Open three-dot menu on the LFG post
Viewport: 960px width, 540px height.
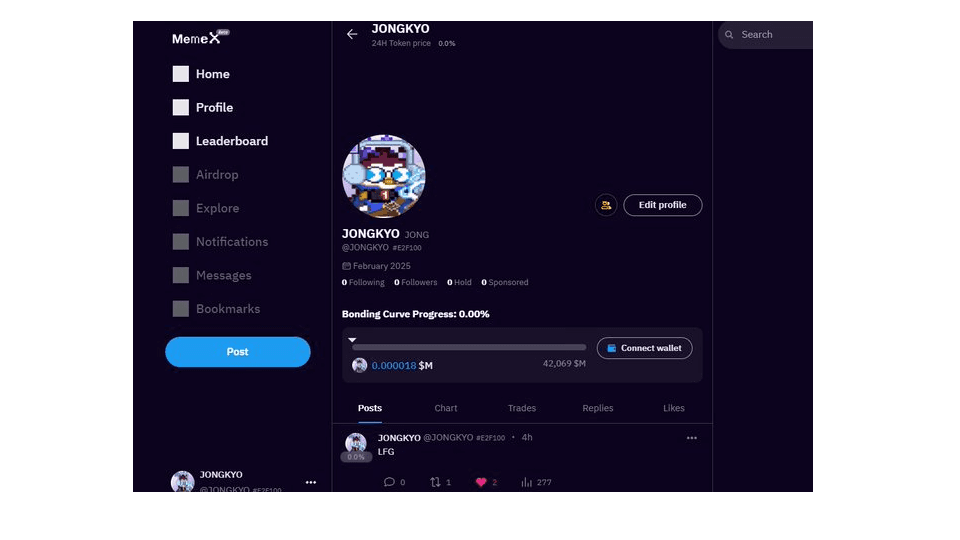coord(691,438)
